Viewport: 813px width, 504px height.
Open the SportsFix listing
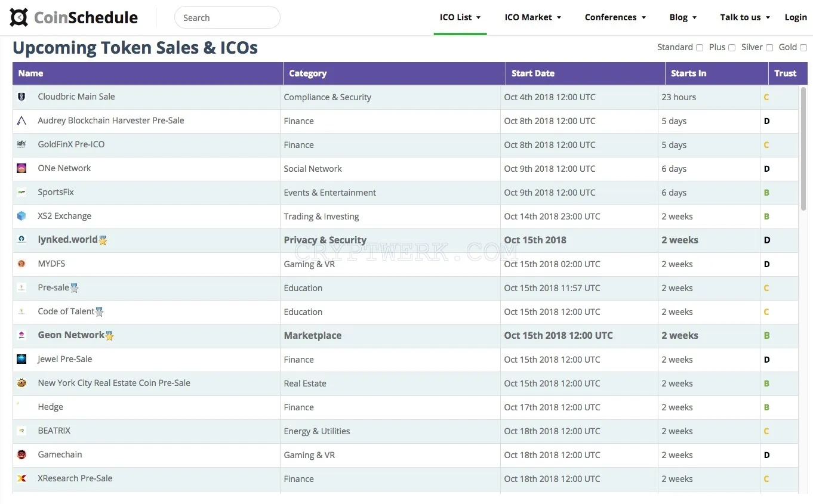tap(56, 192)
